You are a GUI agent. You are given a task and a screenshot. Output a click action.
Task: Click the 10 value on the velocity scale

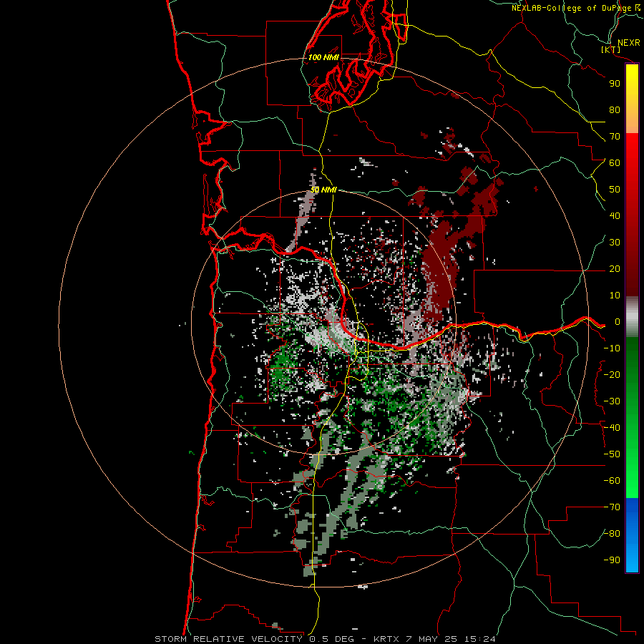tap(615, 296)
